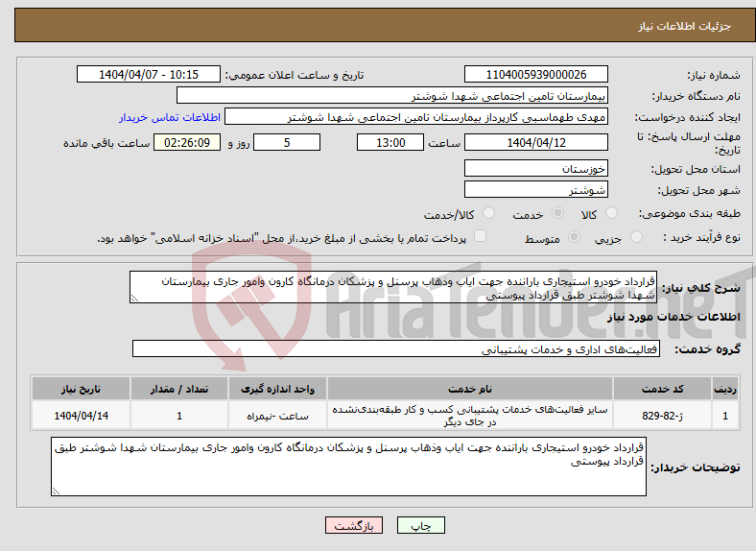Select the جزیی purchase type radio
The image size is (756, 551).
[x=636, y=236]
